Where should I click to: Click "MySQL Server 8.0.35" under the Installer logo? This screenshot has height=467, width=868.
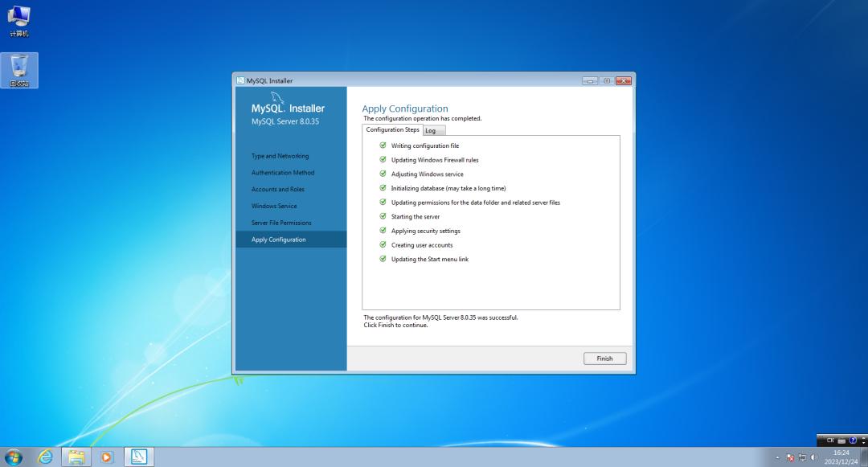point(285,121)
